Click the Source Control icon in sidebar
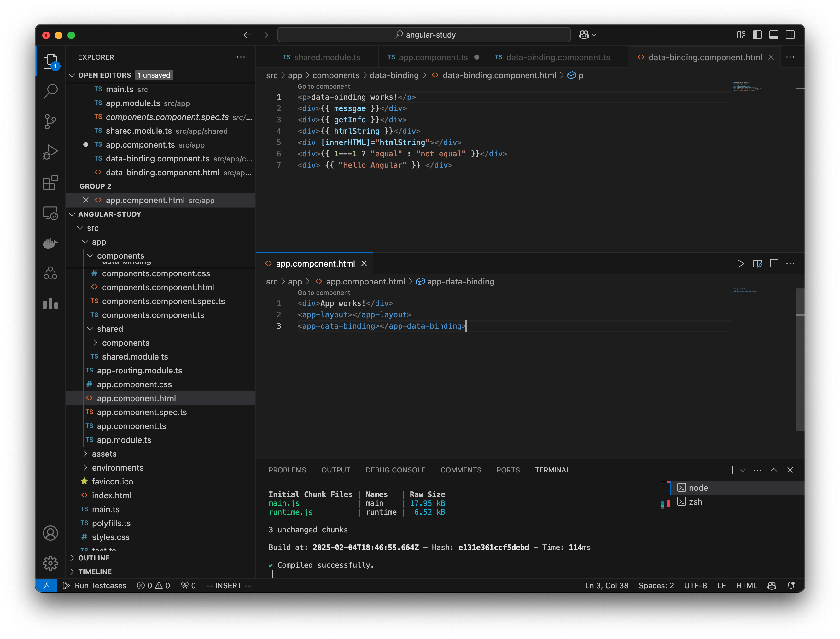The height and width of the screenshot is (639, 840). [51, 121]
